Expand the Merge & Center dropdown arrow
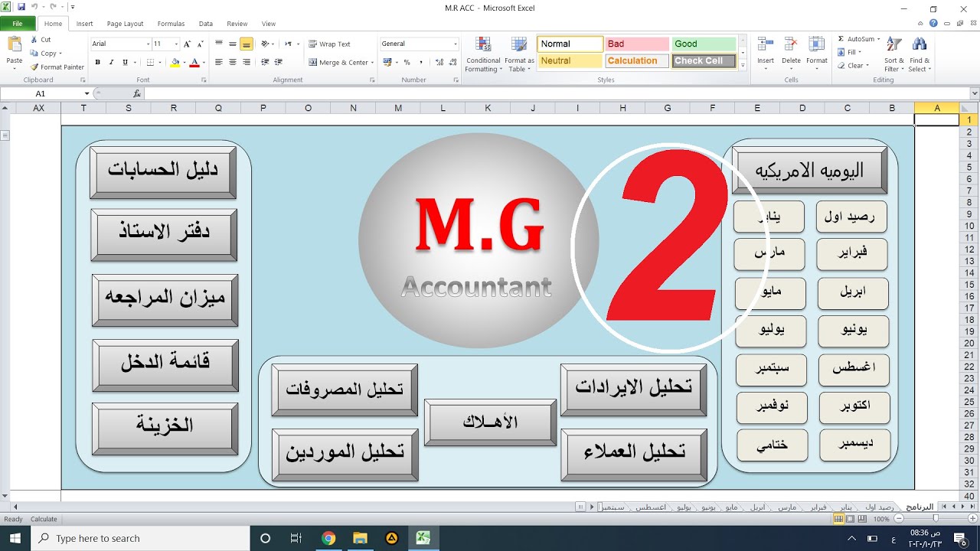980x551 pixels. (374, 63)
